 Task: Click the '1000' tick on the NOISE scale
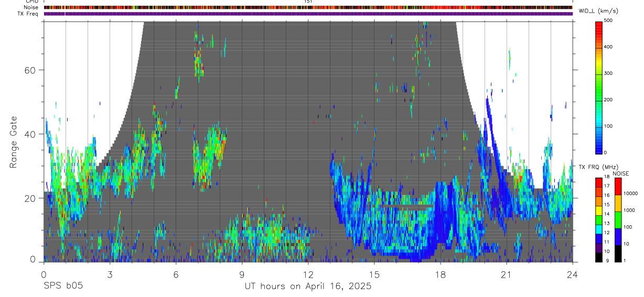629,210
